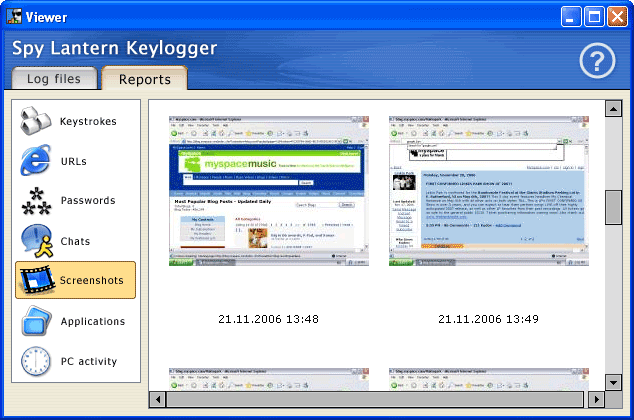Click the vertical scrollbar thumb
Image resolution: width=634 pixels, height=420 pixels.
tap(613, 207)
